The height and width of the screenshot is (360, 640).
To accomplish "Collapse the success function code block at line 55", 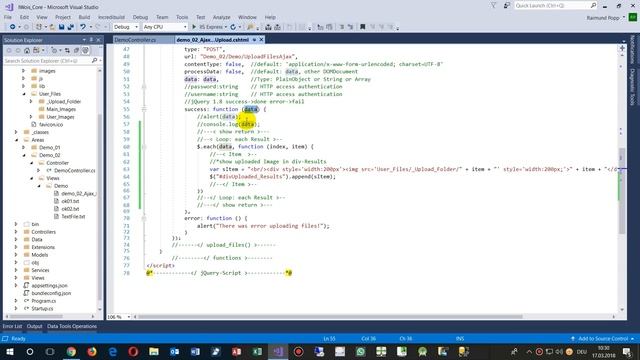I will coord(144,109).
